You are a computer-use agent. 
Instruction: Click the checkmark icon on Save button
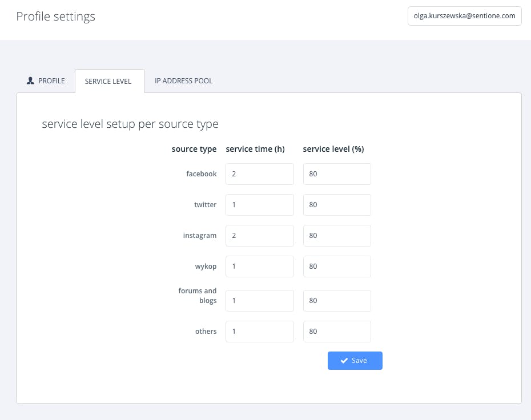(344, 361)
